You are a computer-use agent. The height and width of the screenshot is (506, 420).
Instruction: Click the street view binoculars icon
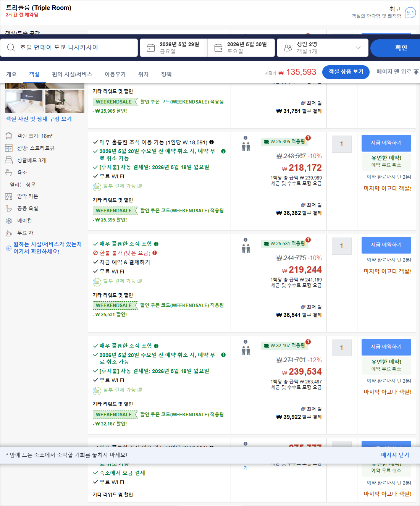8,148
